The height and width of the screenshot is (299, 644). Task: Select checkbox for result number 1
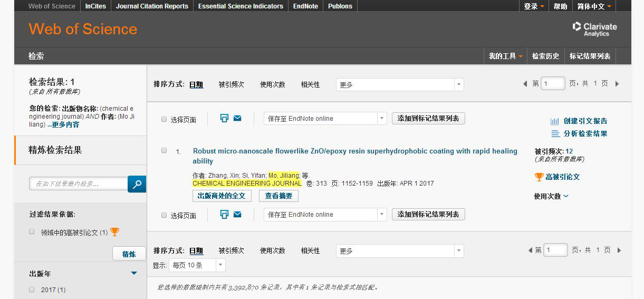pos(164,150)
